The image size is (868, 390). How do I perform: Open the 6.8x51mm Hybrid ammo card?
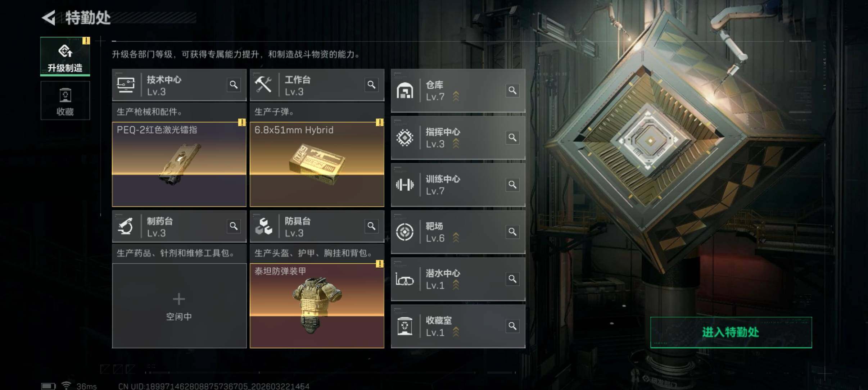click(317, 164)
